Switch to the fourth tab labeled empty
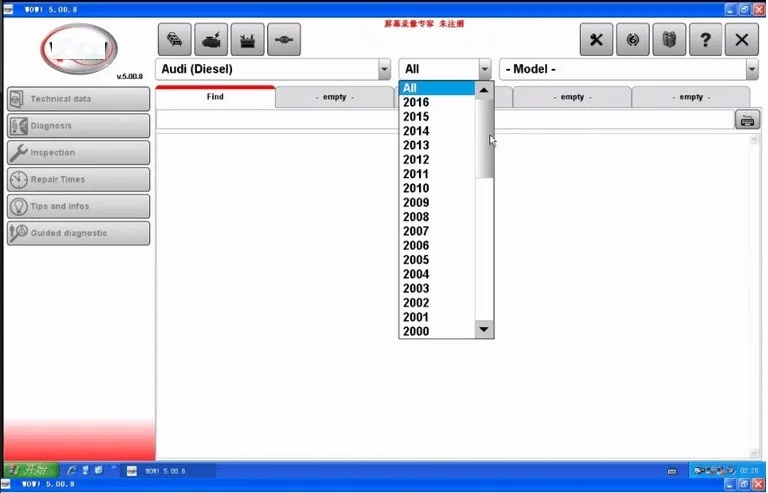This screenshot has height=493, width=768. point(572,97)
